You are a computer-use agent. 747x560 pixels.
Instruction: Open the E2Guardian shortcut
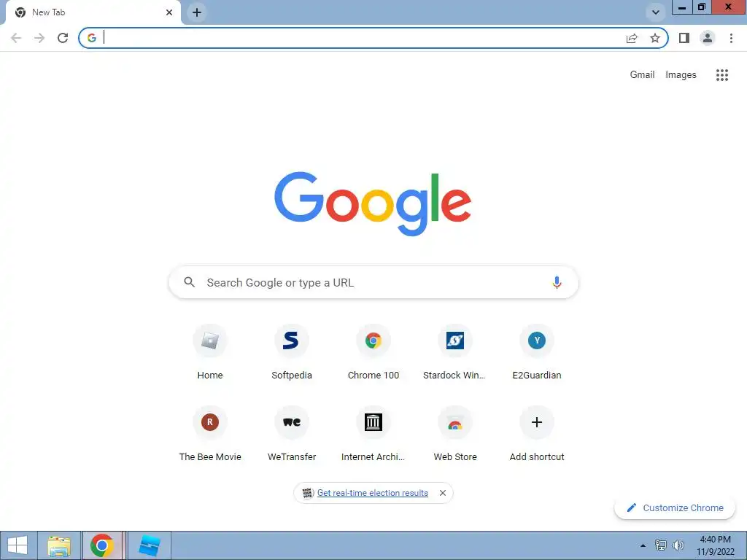click(x=537, y=352)
